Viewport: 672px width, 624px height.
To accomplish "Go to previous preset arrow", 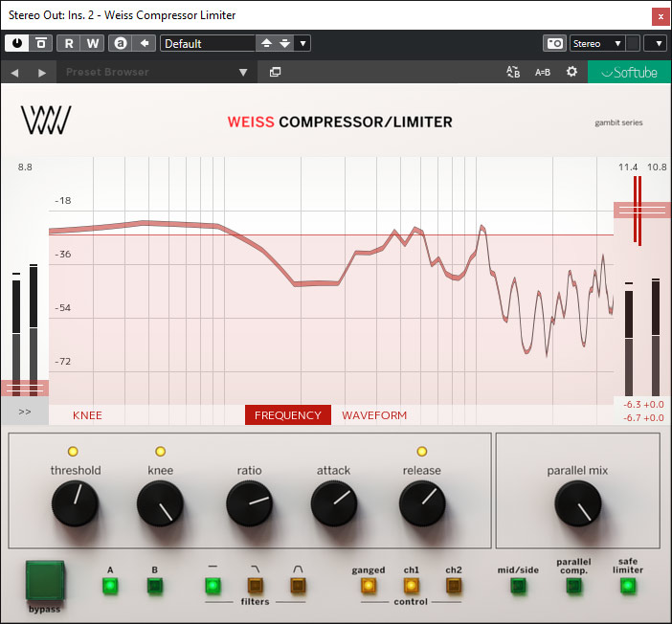I will click(15, 72).
